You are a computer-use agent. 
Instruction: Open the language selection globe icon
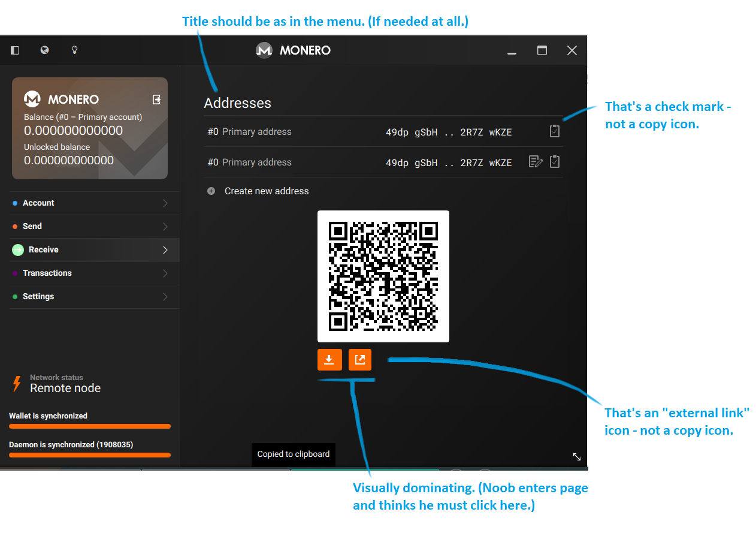(x=44, y=50)
